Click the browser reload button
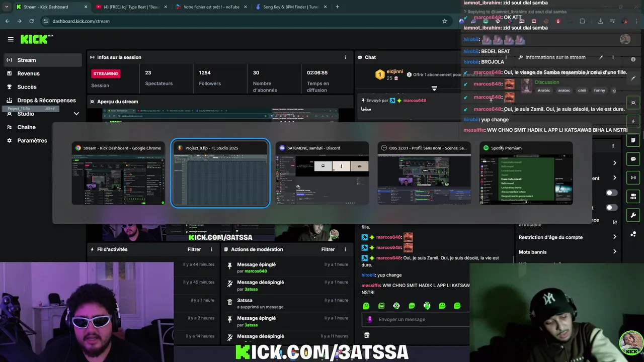Screen dimensions: 644x362 pyautogui.click(x=31, y=21)
